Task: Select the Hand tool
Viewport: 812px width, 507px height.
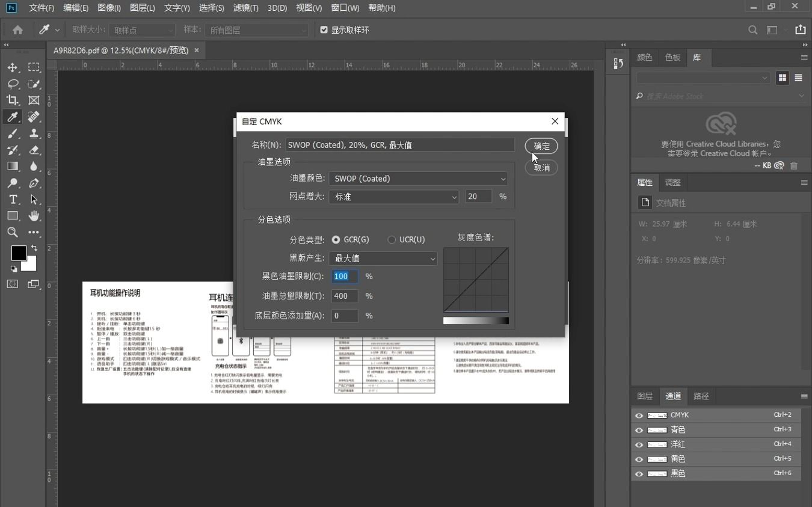Action: click(34, 215)
